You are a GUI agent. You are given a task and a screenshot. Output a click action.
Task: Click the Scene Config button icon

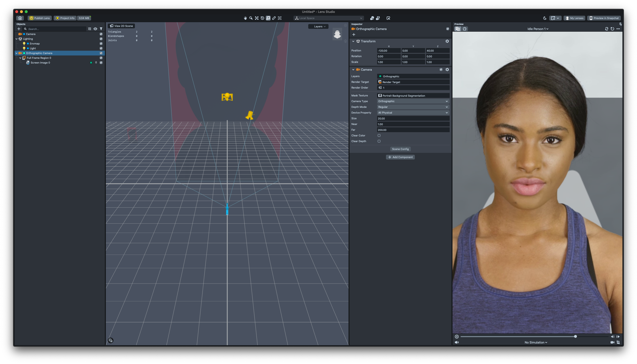(x=400, y=149)
